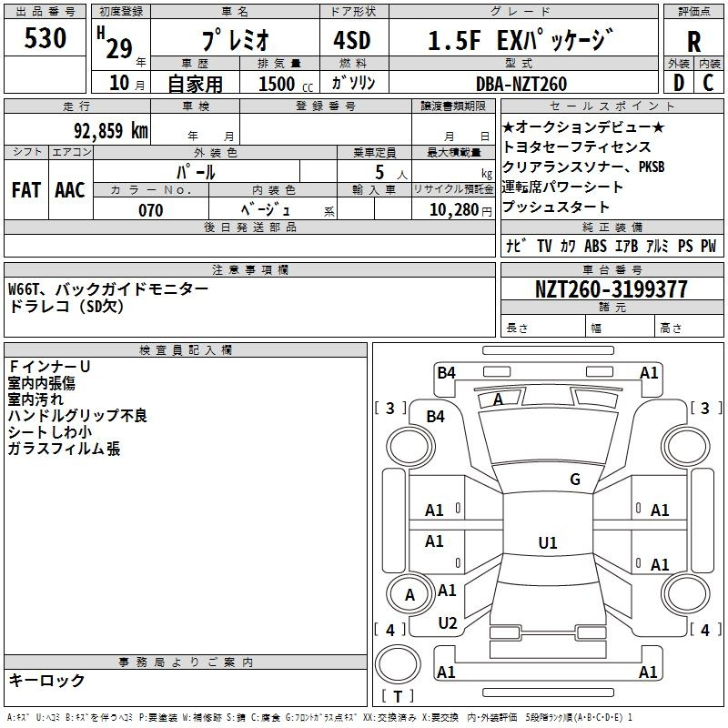The height and width of the screenshot is (728, 728).
Task: Select クリアランスソナー、PKSB line
Action: coord(583,167)
